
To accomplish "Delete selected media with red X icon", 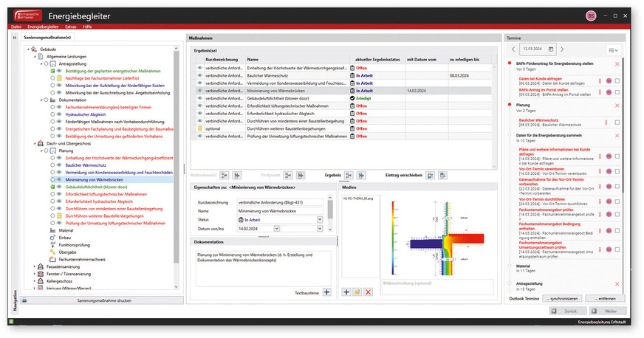I will [x=368, y=293].
